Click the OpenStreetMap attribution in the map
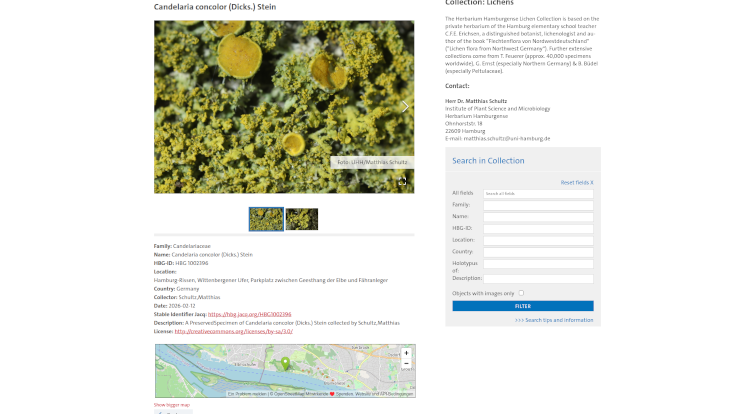 (289, 394)
